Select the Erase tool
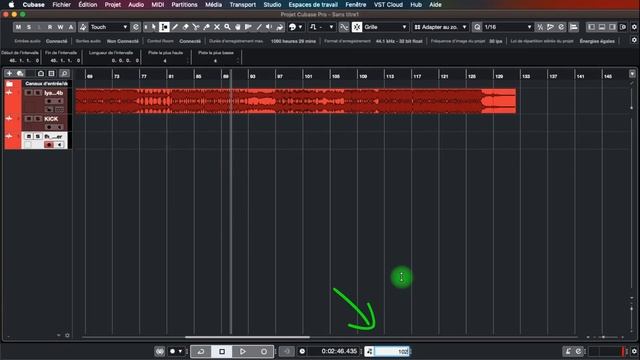Viewport: 640px width, 360px height. 185,27
